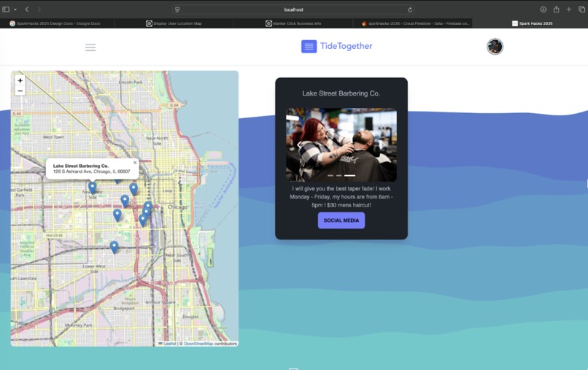
Task: Open the OpenStreetMap attribution link
Action: [x=198, y=343]
